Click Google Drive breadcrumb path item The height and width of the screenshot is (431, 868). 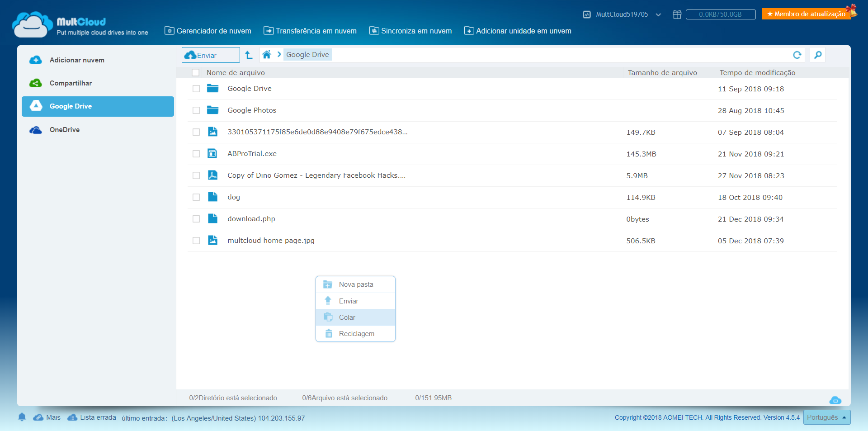[x=307, y=55]
